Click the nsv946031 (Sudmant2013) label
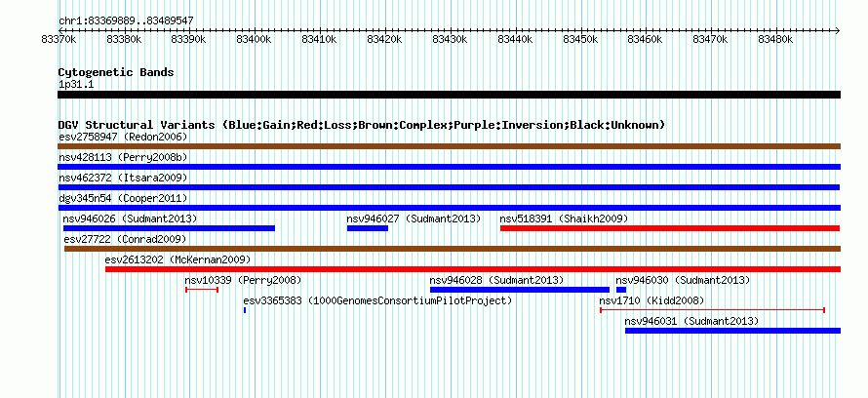Image resolution: width=868 pixels, height=398 pixels. 691,321
